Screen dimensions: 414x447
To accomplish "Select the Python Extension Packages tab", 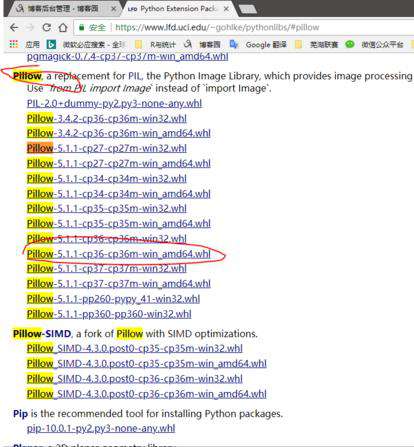I will point(179,9).
